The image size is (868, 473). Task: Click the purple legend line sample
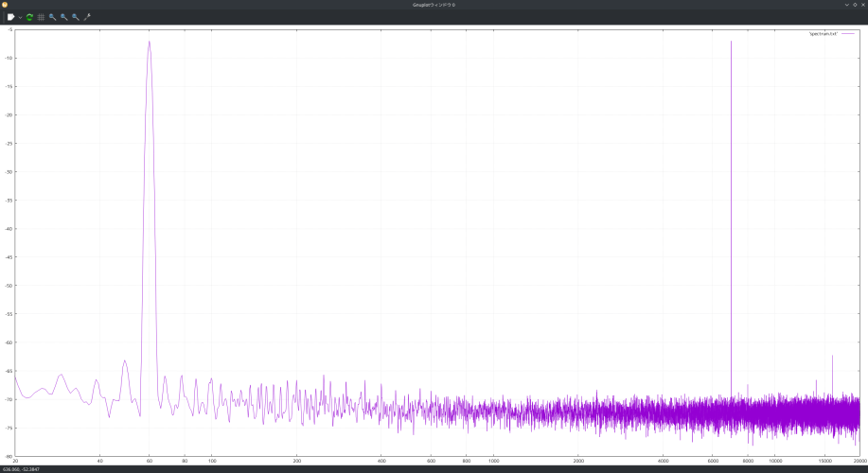coord(847,34)
